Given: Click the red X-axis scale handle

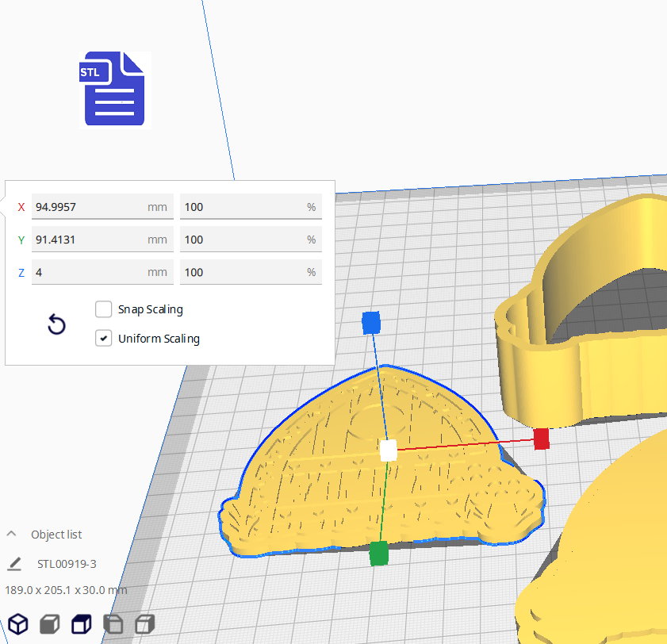Looking at the screenshot, I should pos(541,439).
